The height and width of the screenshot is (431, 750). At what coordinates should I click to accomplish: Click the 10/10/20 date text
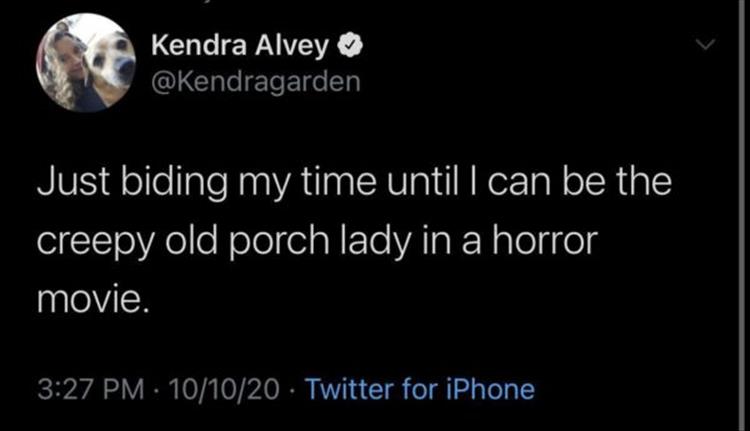pos(224,389)
